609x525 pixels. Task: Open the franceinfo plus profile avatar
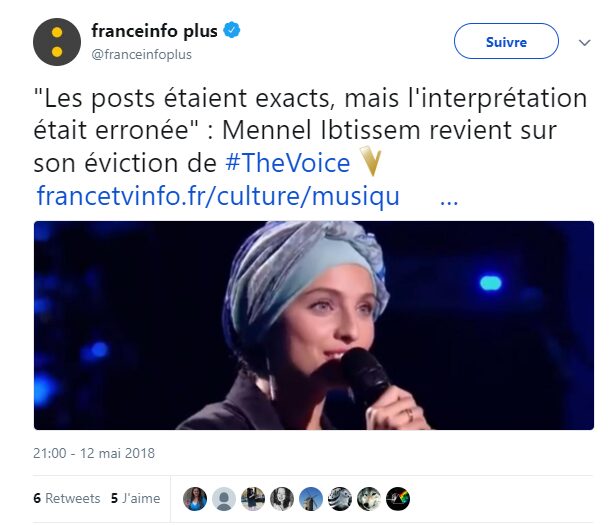tap(57, 42)
